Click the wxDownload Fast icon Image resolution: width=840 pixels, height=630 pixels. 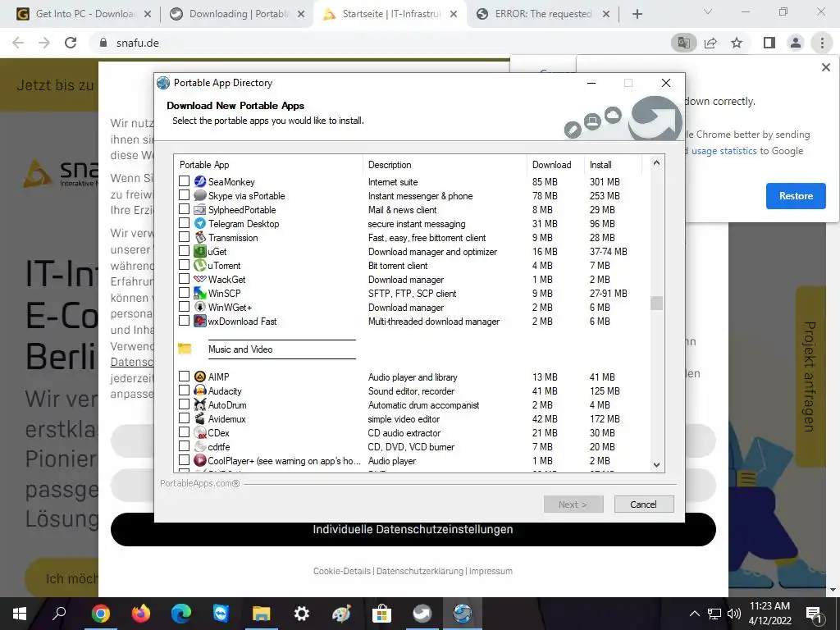click(200, 321)
